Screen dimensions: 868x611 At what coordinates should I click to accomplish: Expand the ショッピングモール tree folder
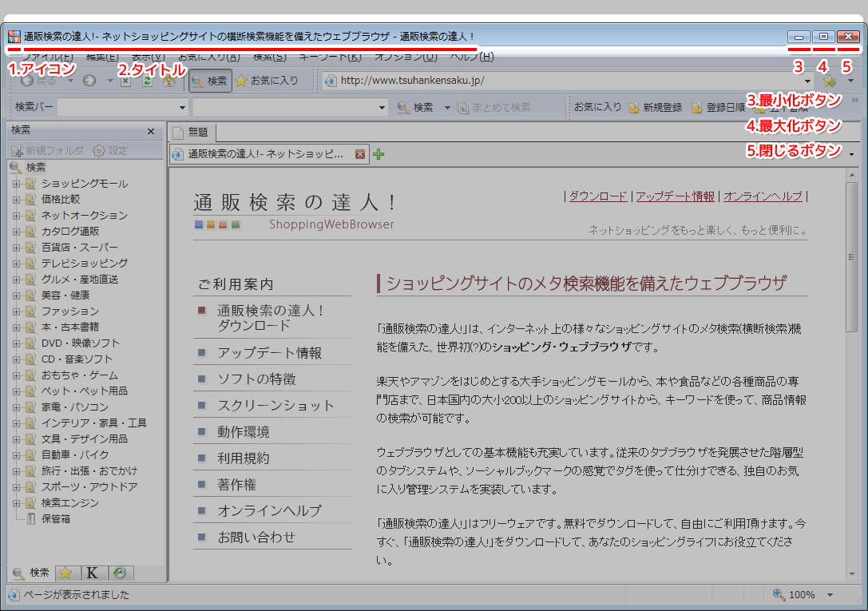[16, 184]
